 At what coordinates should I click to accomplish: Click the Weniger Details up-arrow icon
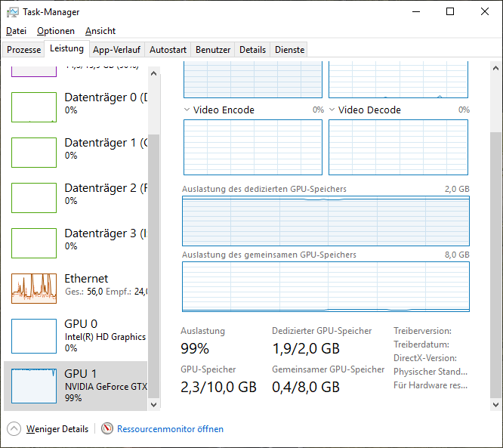14,429
